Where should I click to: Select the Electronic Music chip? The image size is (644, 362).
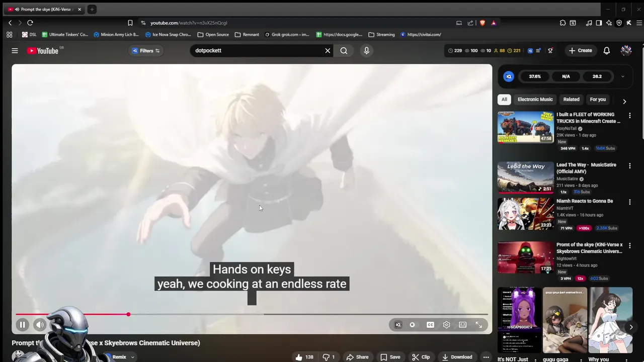(x=535, y=100)
